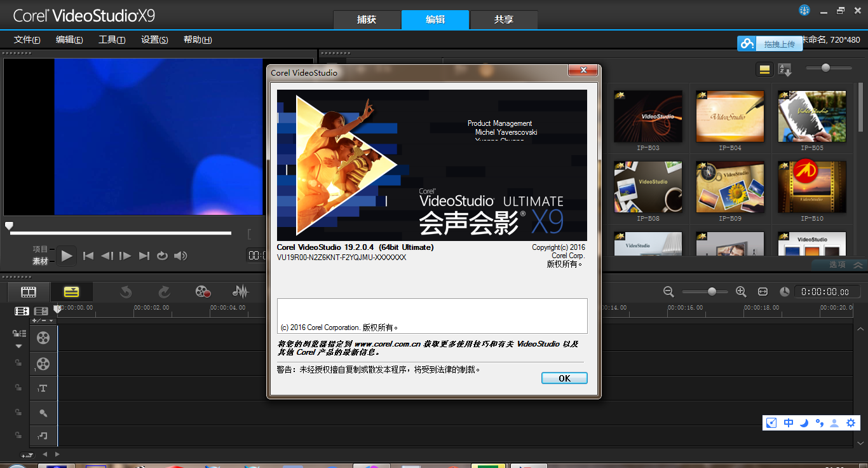Screen dimensions: 868x468
Task: Step to next frame
Action: point(125,256)
